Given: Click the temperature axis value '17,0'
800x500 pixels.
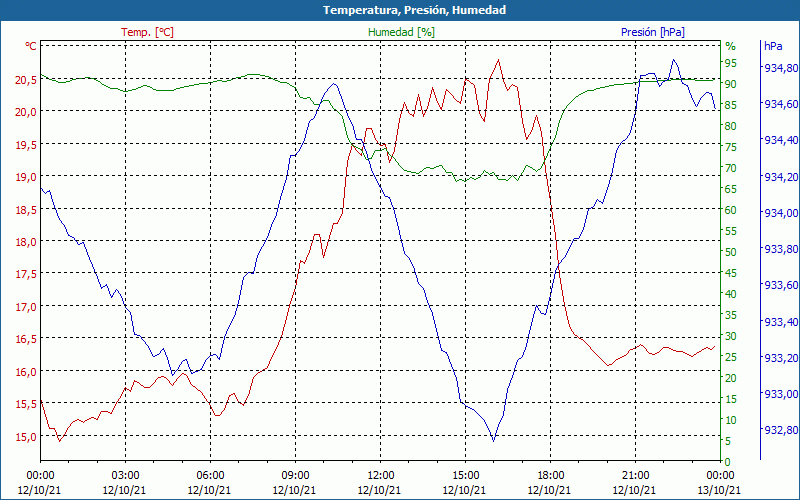Looking at the screenshot, I should 26,308.
